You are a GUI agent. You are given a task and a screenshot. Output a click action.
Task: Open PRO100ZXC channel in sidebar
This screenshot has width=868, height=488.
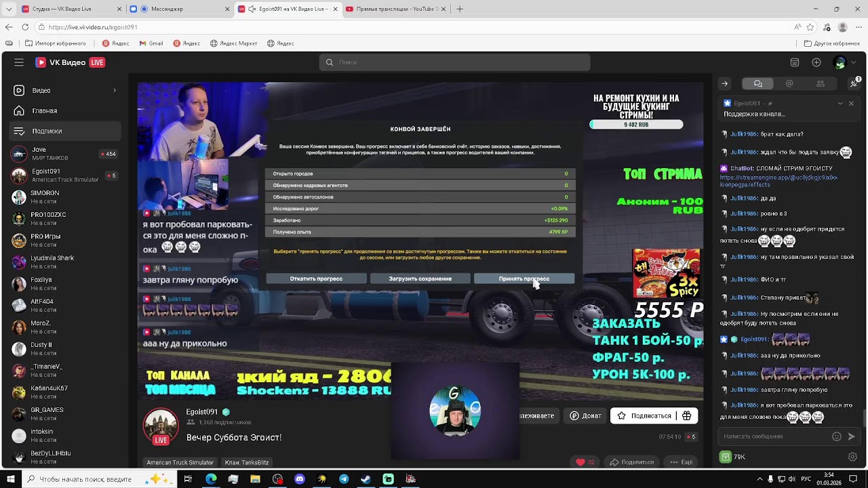click(66, 219)
